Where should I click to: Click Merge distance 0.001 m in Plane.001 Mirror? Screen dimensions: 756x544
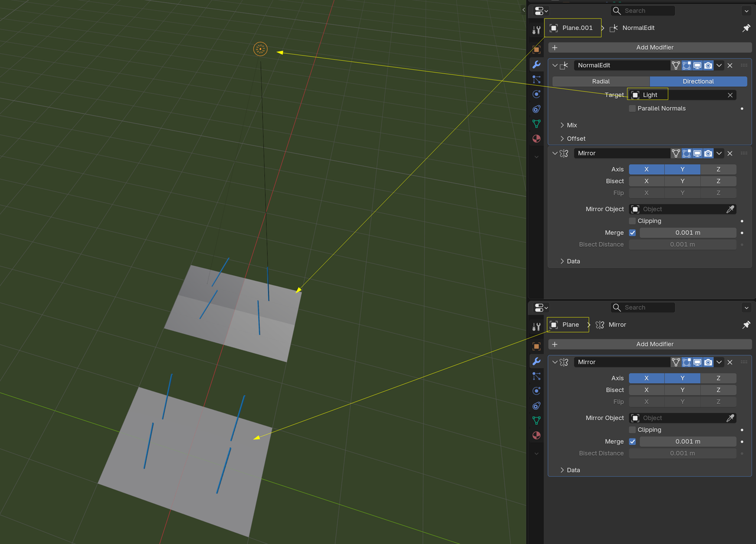688,233
